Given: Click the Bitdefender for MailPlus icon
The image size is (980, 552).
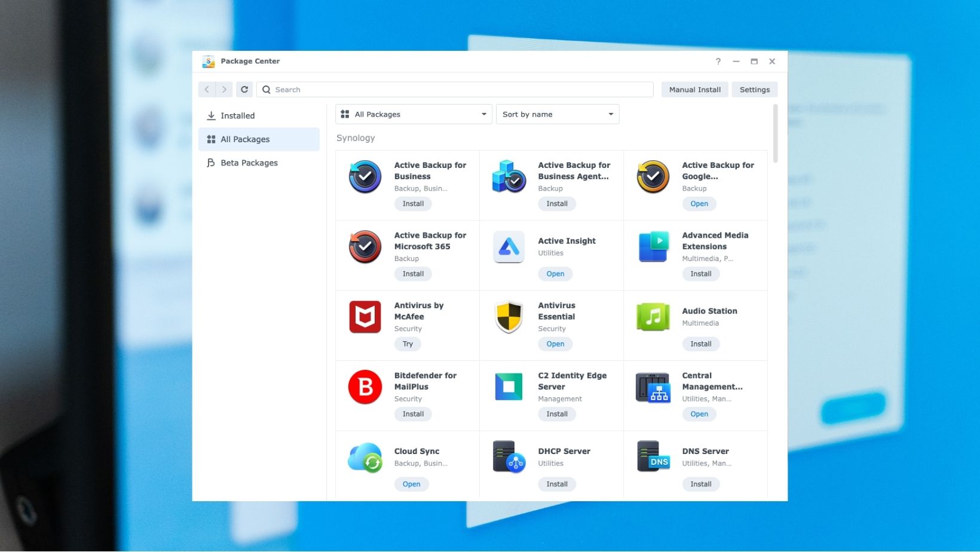Looking at the screenshot, I should tap(365, 387).
